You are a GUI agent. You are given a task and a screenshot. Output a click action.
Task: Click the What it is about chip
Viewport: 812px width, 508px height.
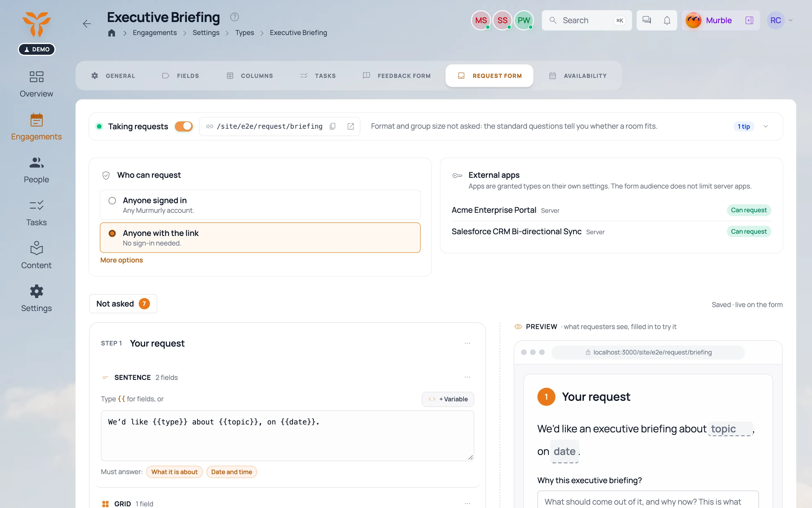[174, 472]
